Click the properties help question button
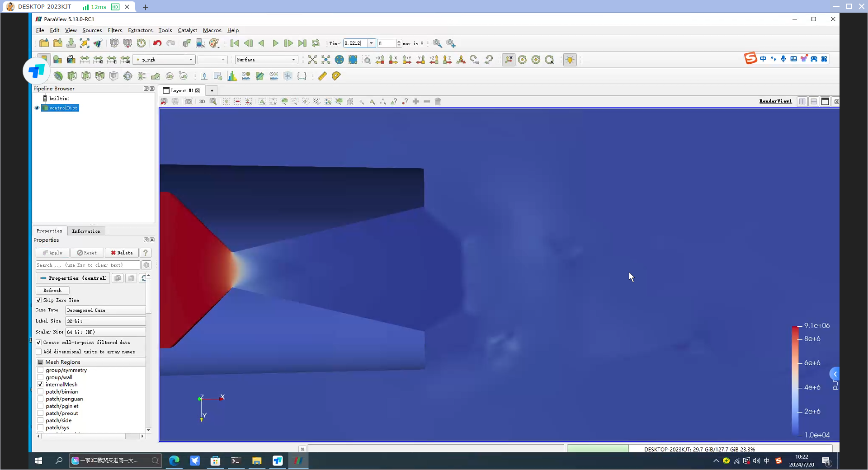Viewport: 868px width, 470px height. coord(146,253)
